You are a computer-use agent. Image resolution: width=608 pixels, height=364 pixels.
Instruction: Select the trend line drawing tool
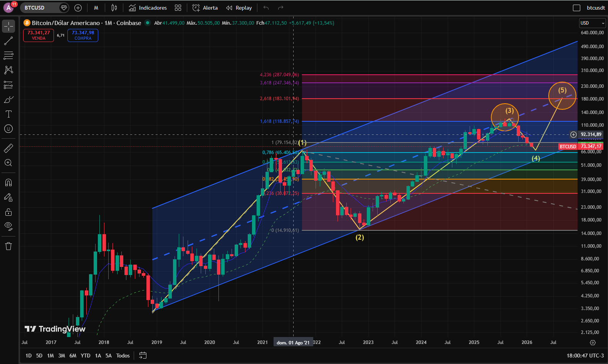[8, 41]
